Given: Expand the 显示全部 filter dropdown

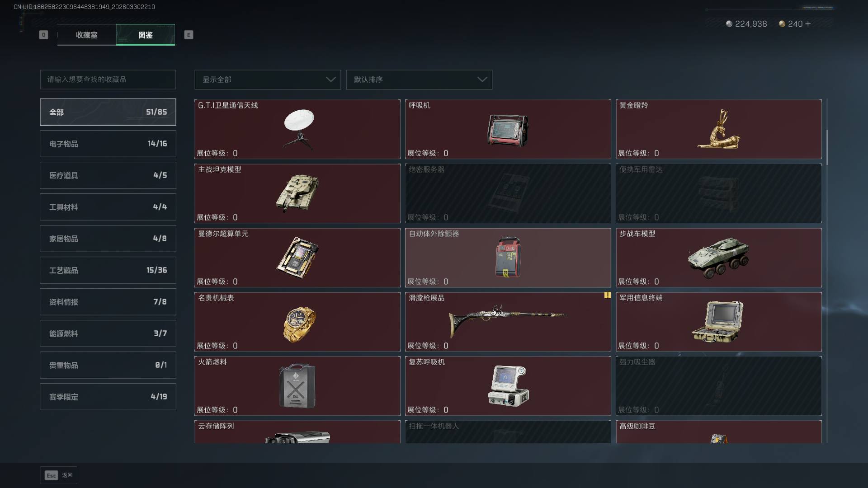Looking at the screenshot, I should pos(268,80).
